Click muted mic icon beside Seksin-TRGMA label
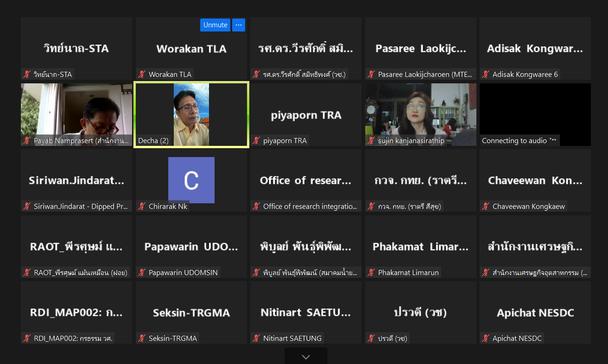Image resolution: width=608 pixels, height=364 pixels. point(142,339)
